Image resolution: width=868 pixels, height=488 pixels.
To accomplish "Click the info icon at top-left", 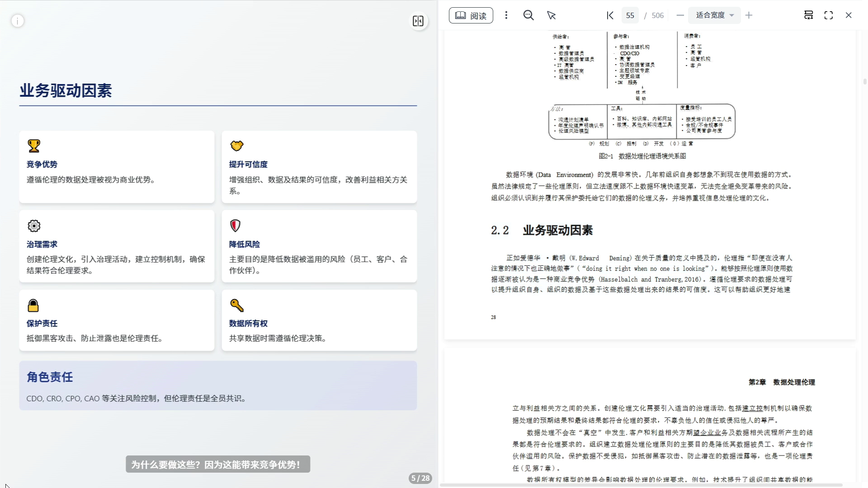I will pyautogui.click(x=18, y=21).
